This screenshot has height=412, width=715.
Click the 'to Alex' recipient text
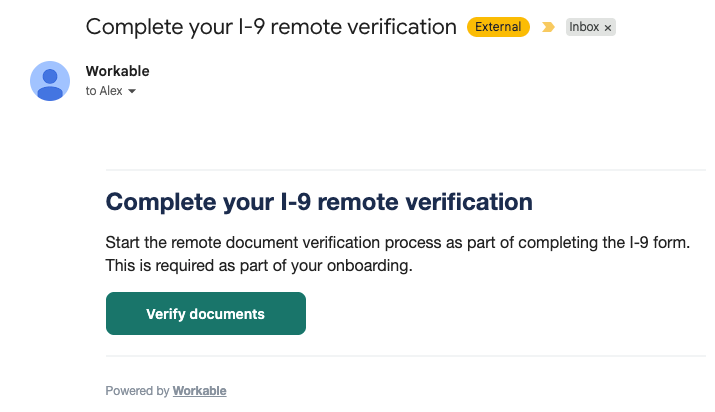click(104, 91)
